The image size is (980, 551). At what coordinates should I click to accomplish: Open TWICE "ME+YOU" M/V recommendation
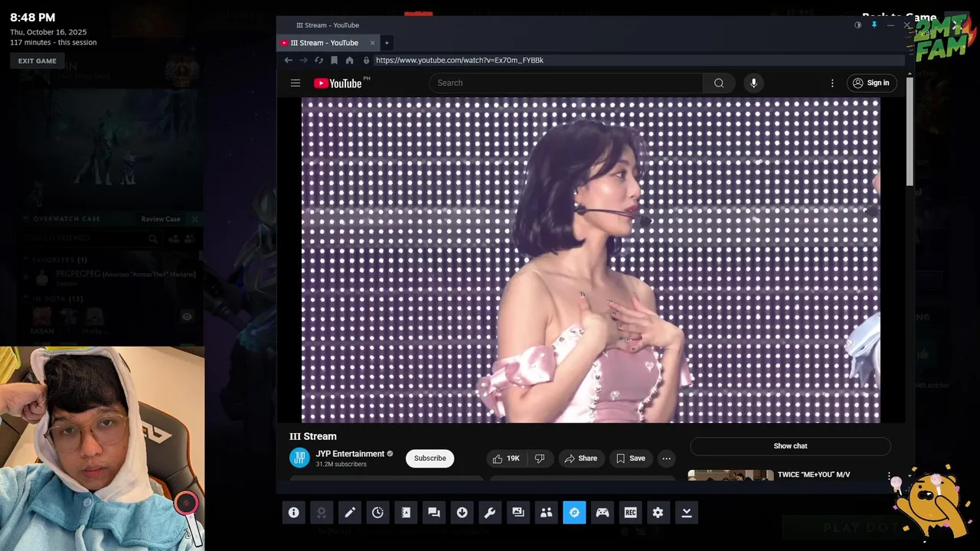click(814, 474)
